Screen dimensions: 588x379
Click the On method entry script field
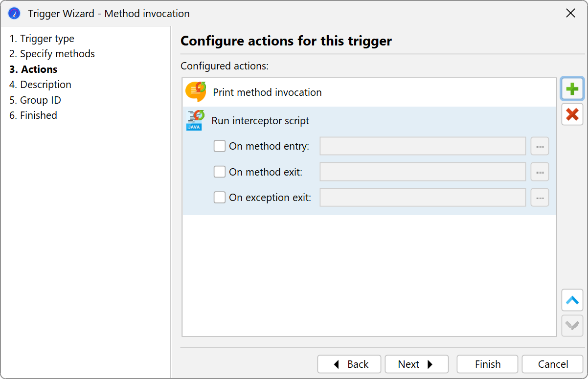pos(423,146)
